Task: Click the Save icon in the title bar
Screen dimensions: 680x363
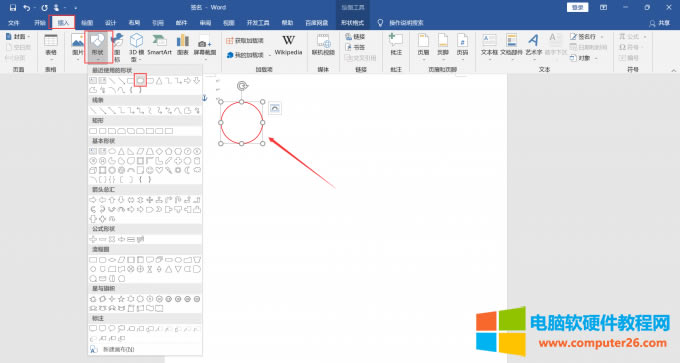Action: pyautogui.click(x=13, y=7)
